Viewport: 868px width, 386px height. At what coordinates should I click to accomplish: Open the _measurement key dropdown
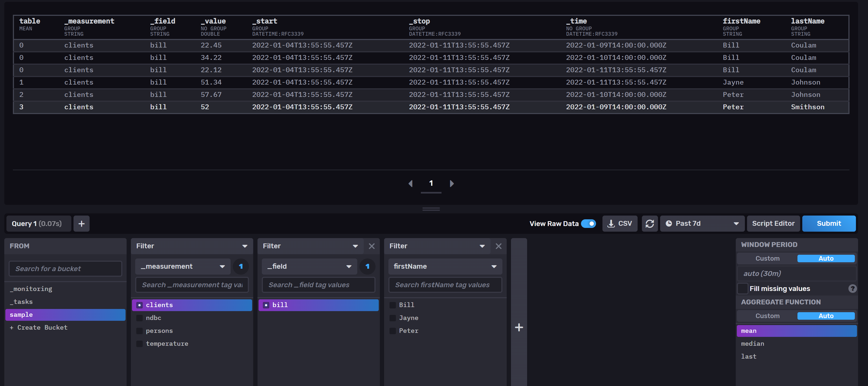click(183, 266)
